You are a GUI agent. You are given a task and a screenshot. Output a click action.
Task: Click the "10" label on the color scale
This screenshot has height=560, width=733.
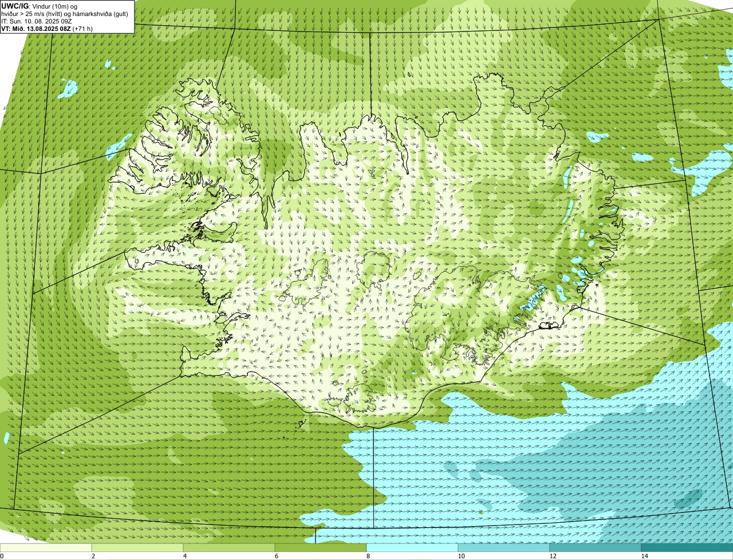461,556
